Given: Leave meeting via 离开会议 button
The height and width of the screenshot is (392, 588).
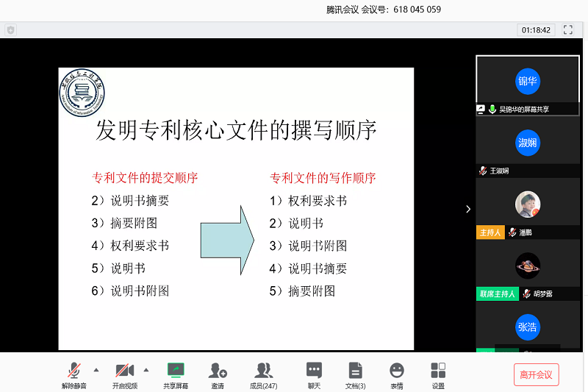Looking at the screenshot, I should [537, 374].
